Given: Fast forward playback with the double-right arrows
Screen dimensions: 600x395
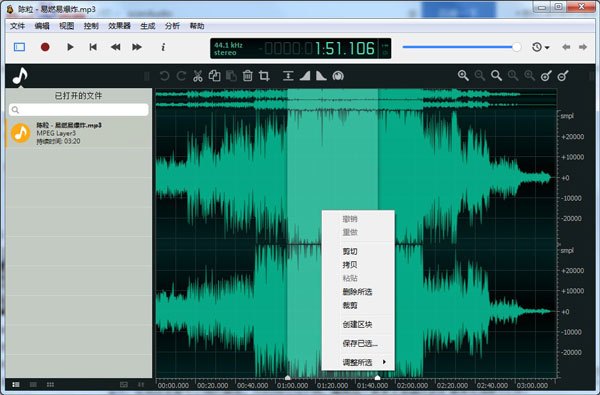Looking at the screenshot, I should 137,47.
